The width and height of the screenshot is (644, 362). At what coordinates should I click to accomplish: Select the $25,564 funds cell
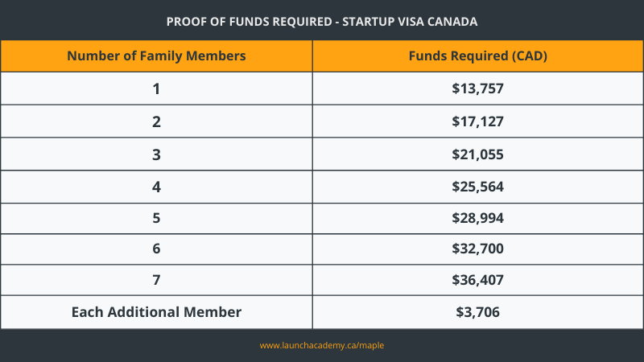click(478, 187)
